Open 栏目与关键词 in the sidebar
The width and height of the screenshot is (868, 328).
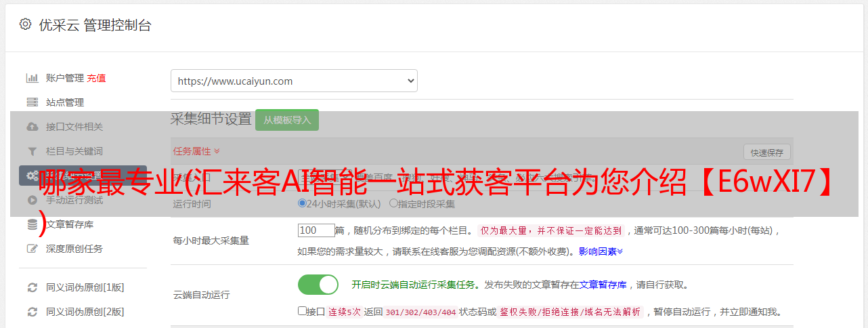[x=74, y=151]
